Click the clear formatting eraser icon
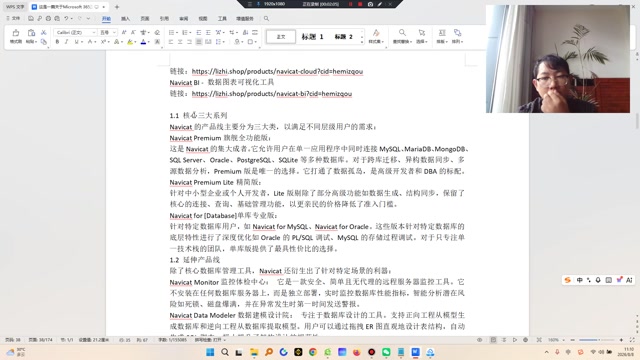The image size is (640, 360). [157, 32]
